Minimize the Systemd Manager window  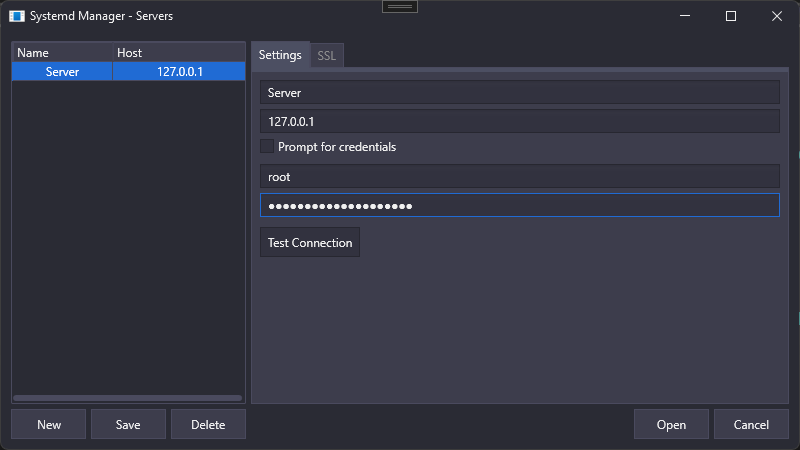[685, 16]
